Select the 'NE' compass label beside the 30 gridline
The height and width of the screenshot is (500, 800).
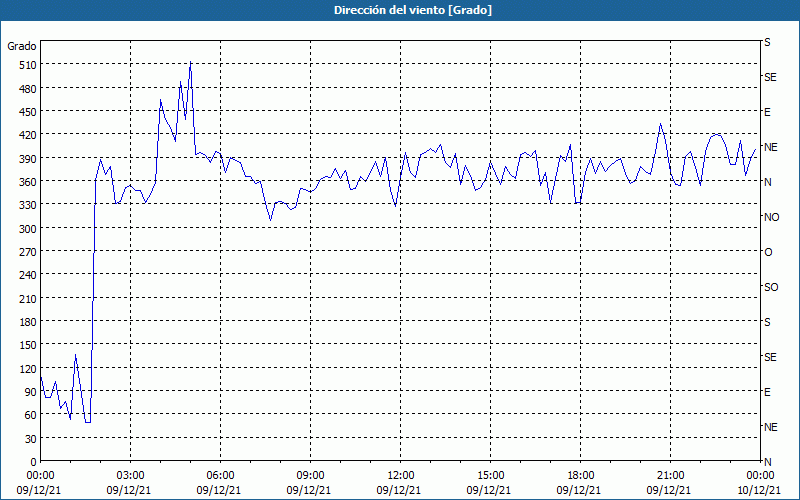click(x=771, y=427)
